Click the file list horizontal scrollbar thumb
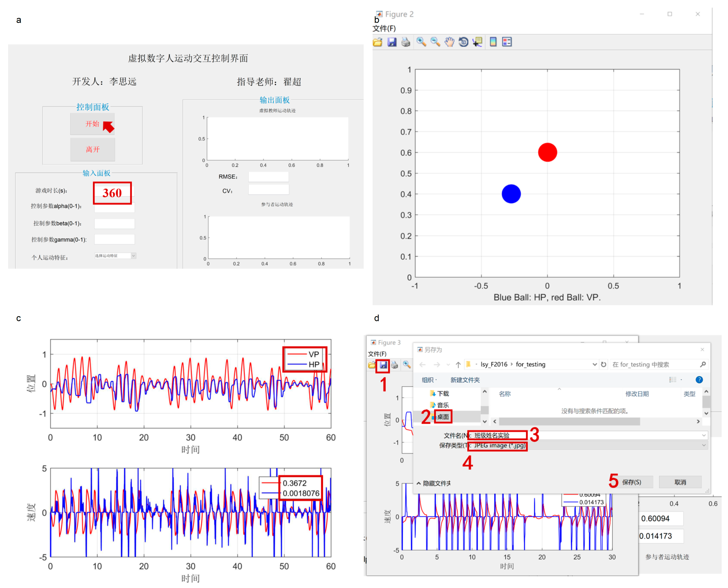Viewport: 728px width, 588px height. (x=569, y=421)
